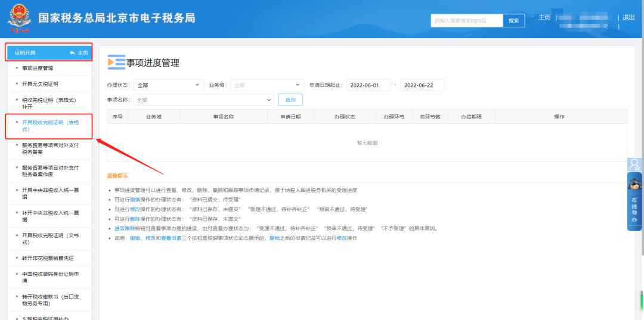The width and height of the screenshot is (644, 320).
Task: Click the 办结期限 column header
Action: [x=471, y=117]
